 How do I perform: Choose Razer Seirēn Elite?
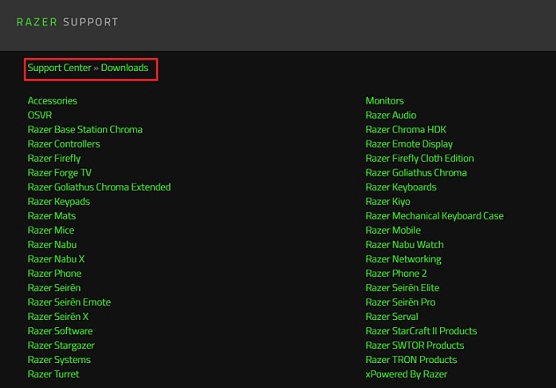click(402, 288)
